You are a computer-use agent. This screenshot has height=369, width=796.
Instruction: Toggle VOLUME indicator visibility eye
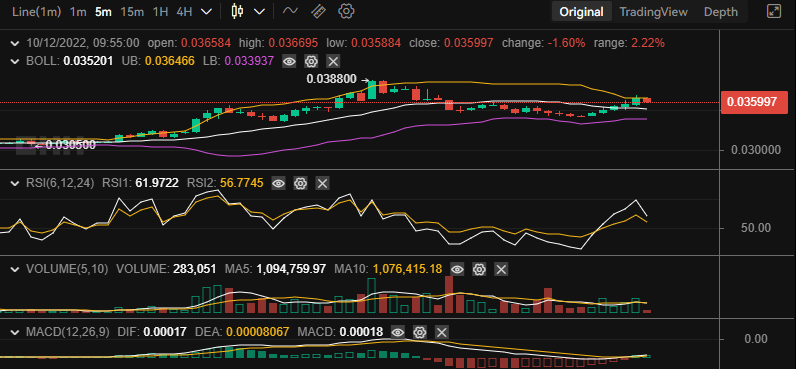[x=457, y=270]
